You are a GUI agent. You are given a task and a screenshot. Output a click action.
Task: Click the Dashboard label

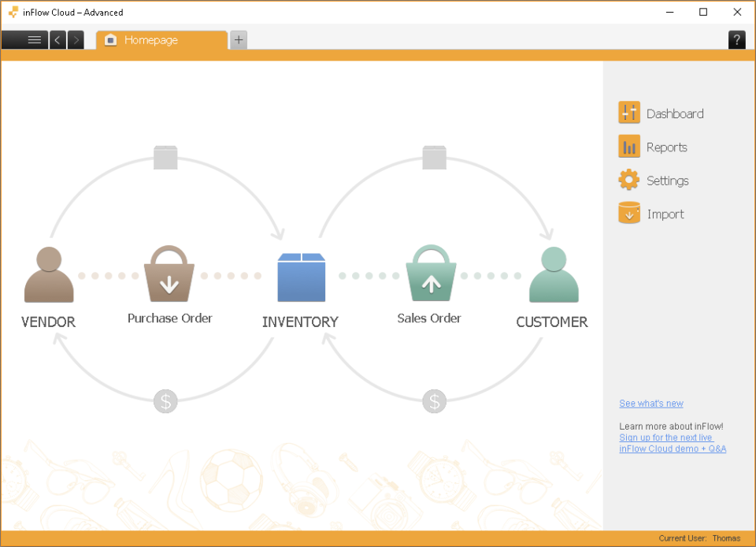click(x=675, y=113)
